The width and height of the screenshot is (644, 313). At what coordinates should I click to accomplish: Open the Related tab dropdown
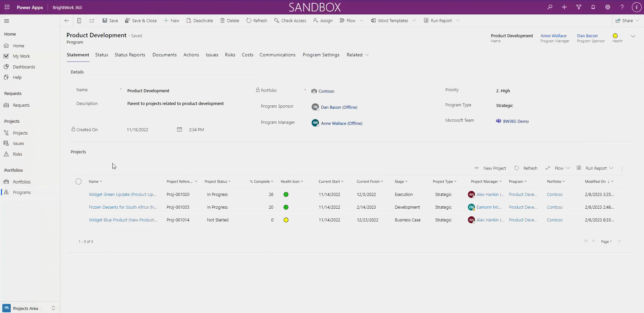(358, 55)
